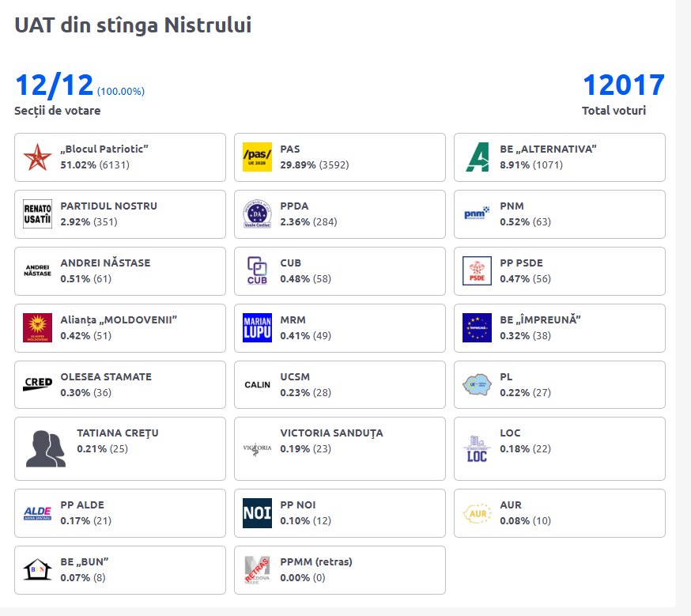Screen dimensions: 691x616
Task: Click the PP ALDE party name
Action: 82,505
